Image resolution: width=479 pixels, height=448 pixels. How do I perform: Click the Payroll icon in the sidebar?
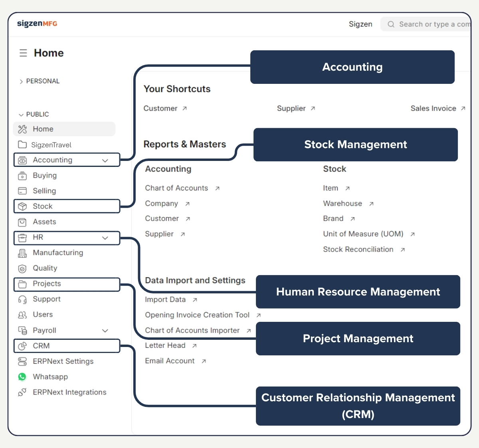pyautogui.click(x=22, y=330)
